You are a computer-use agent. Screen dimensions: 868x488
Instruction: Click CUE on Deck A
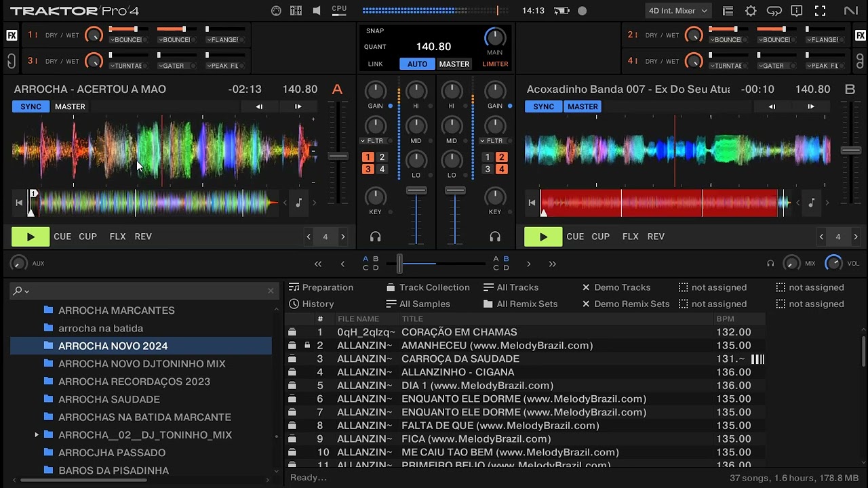coord(62,237)
